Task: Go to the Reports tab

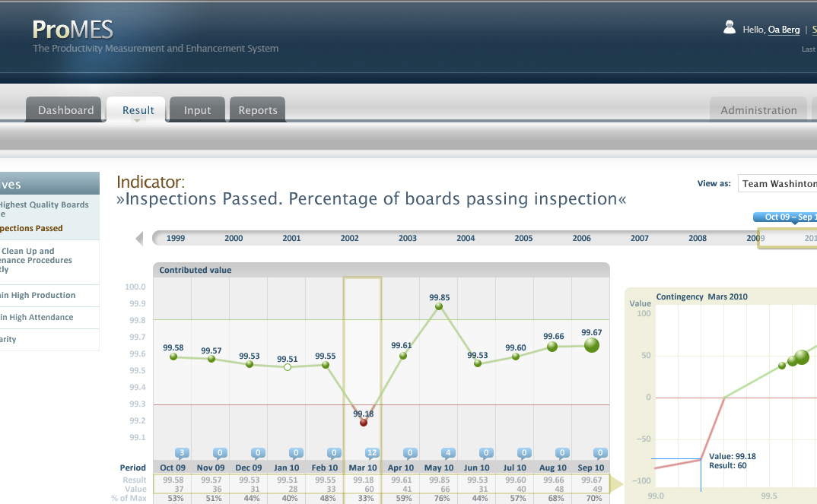Action: click(258, 110)
